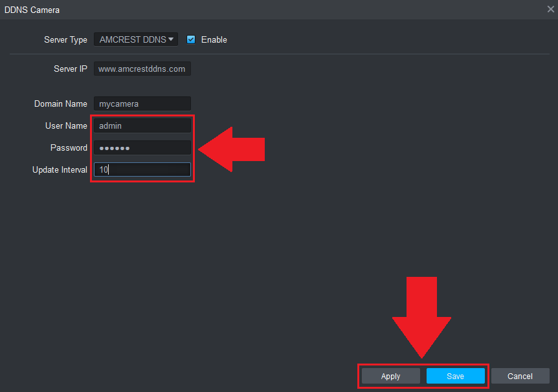
Task: Click the Server IP input field
Action: tap(142, 69)
